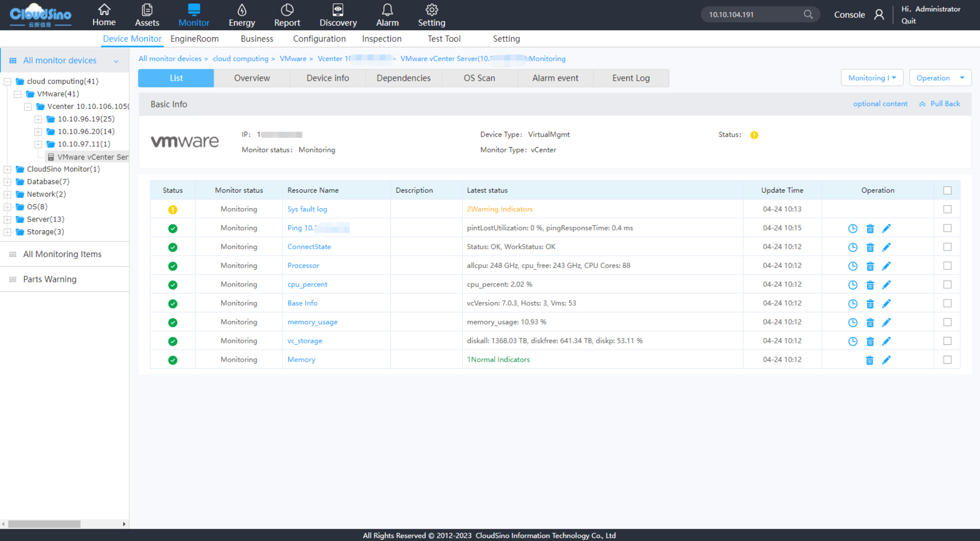The height and width of the screenshot is (541, 980).
Task: Collapse the cloud computing(41) tree node
Action: point(7,81)
